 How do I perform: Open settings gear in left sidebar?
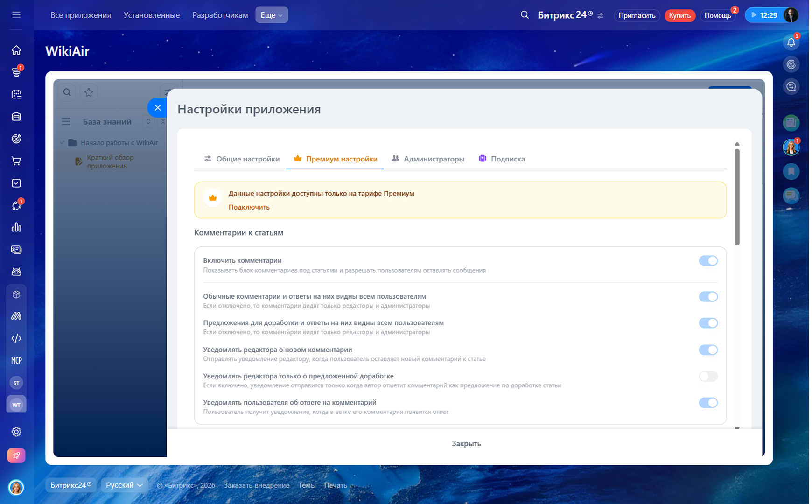[16, 432]
